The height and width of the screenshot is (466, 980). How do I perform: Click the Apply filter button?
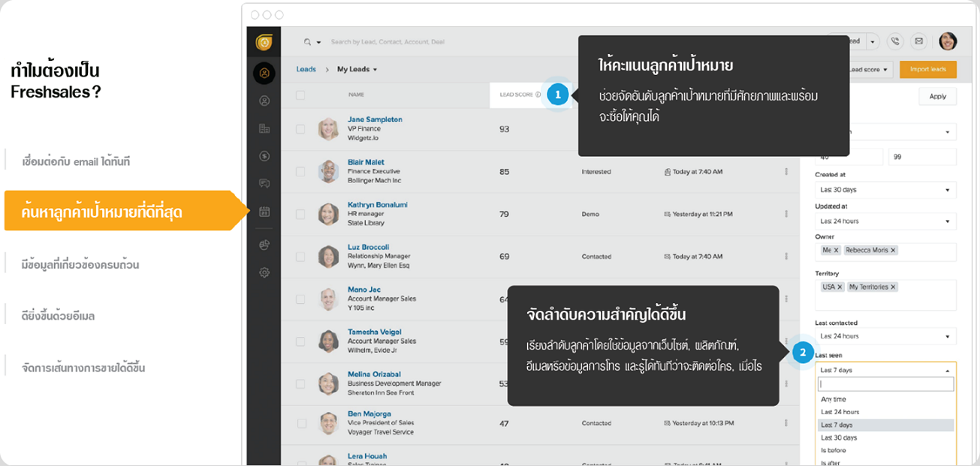click(x=938, y=96)
